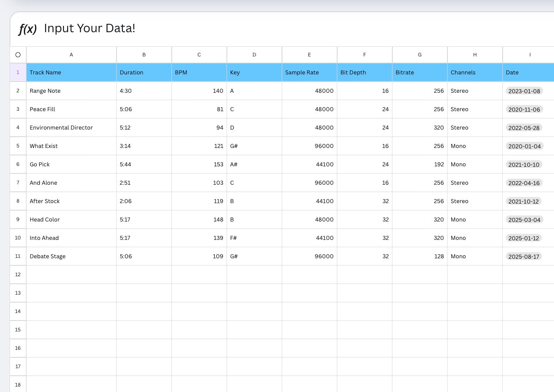The image size is (554, 392).
Task: Select the And Alone cell
Action: point(71,183)
